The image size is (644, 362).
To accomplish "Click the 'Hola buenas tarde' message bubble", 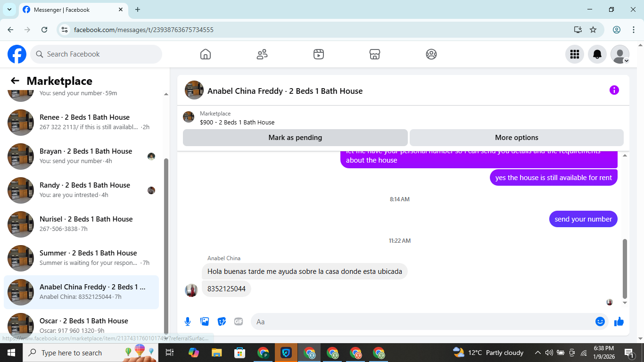I will 305,271.
